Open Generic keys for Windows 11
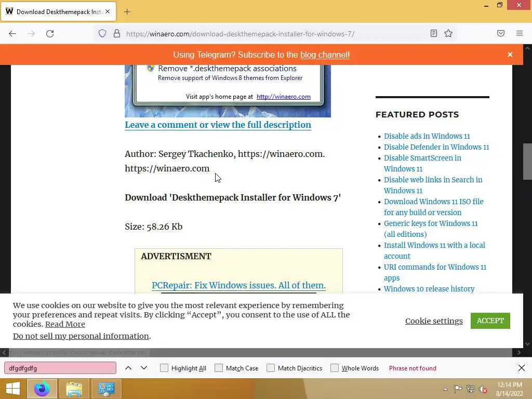This screenshot has height=399, width=532. pyautogui.click(x=431, y=229)
